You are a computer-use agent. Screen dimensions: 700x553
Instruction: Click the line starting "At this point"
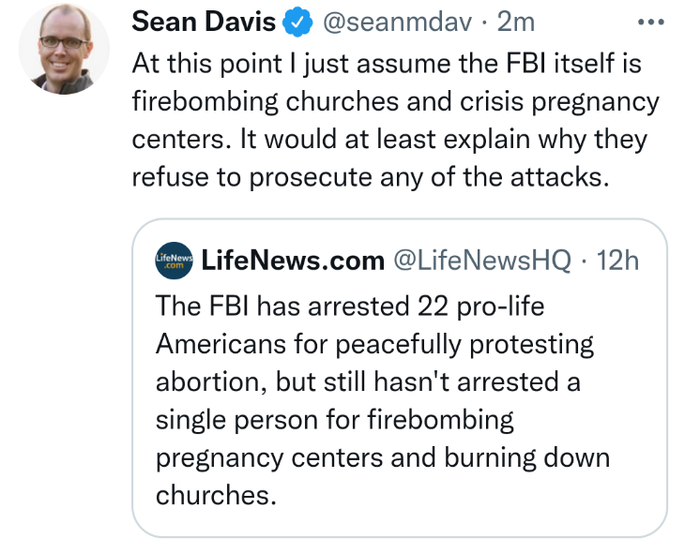click(x=386, y=62)
